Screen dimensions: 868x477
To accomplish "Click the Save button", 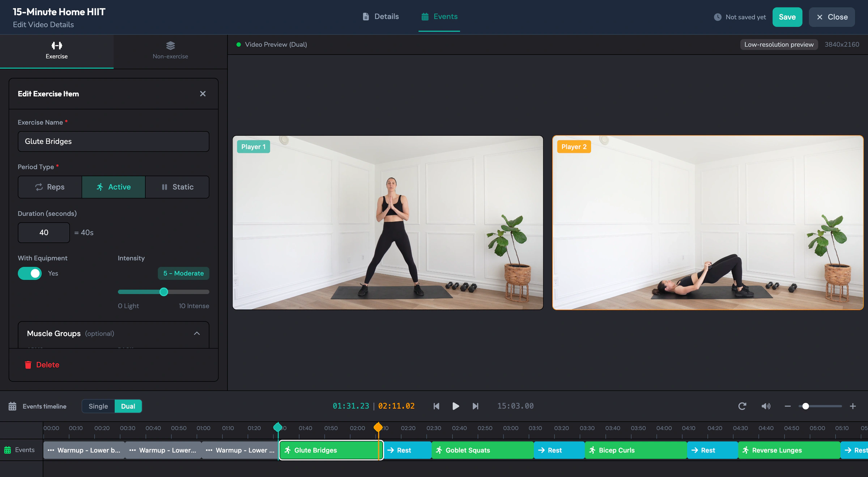I will [x=787, y=17].
